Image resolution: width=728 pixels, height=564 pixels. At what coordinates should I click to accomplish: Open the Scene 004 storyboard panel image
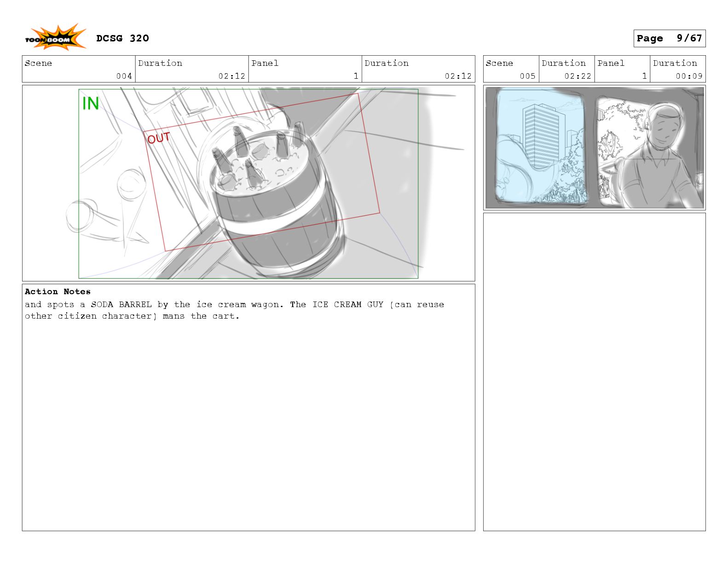click(248, 183)
